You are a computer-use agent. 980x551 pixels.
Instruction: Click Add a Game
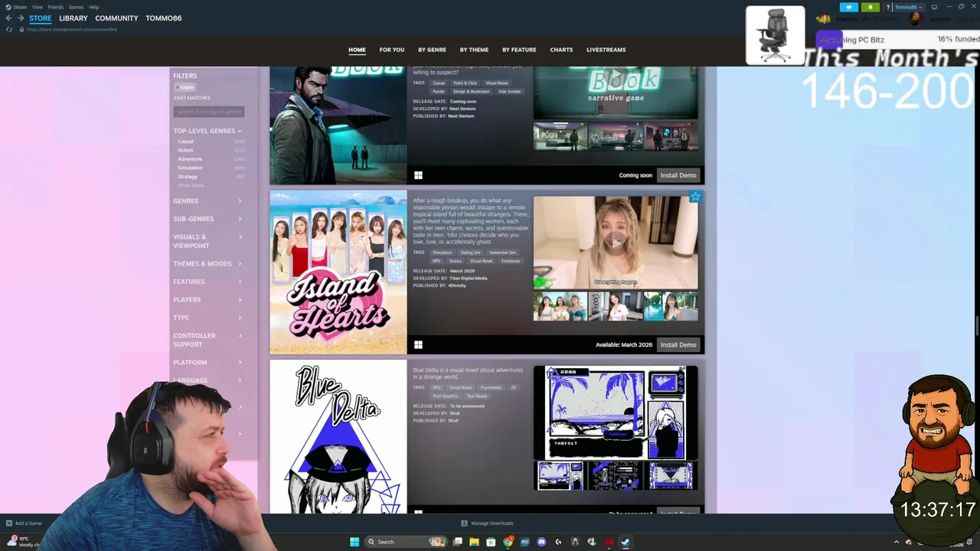24,523
